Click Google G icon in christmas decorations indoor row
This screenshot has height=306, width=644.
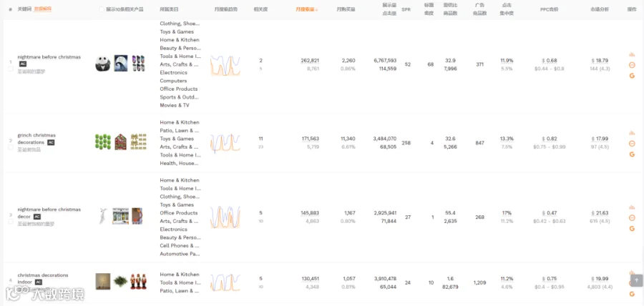click(x=632, y=294)
